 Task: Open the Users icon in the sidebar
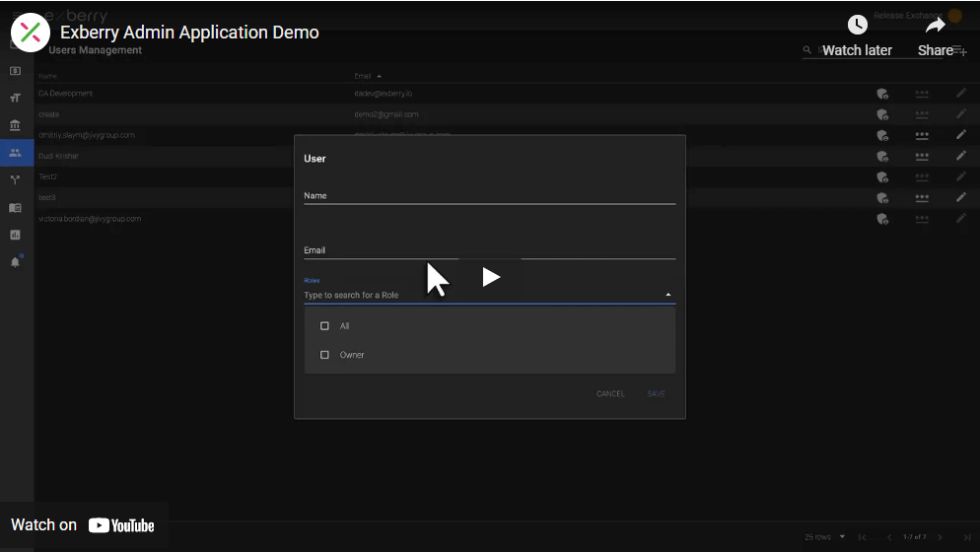coord(15,153)
